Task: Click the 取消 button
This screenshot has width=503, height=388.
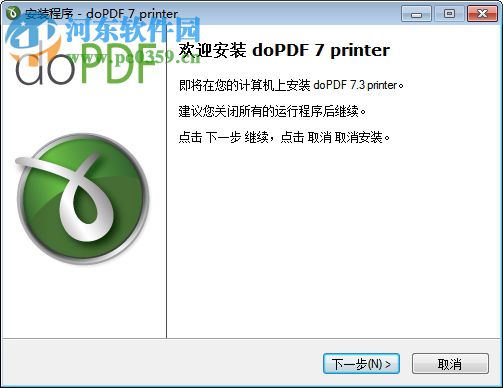Action: pyautogui.click(x=450, y=364)
